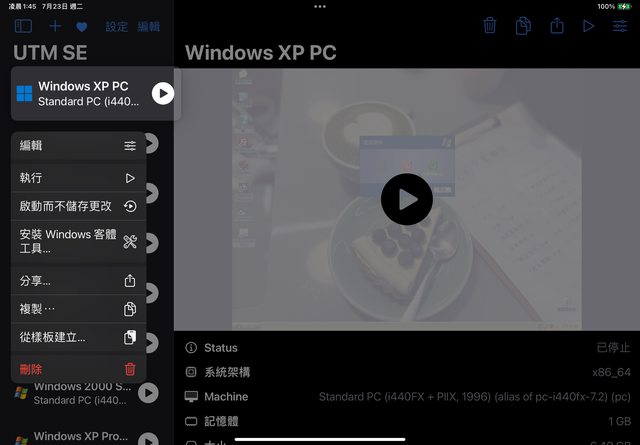Image resolution: width=640 pixels, height=445 pixels.
Task: Select 執行 in the context menu
Action: coord(78,178)
